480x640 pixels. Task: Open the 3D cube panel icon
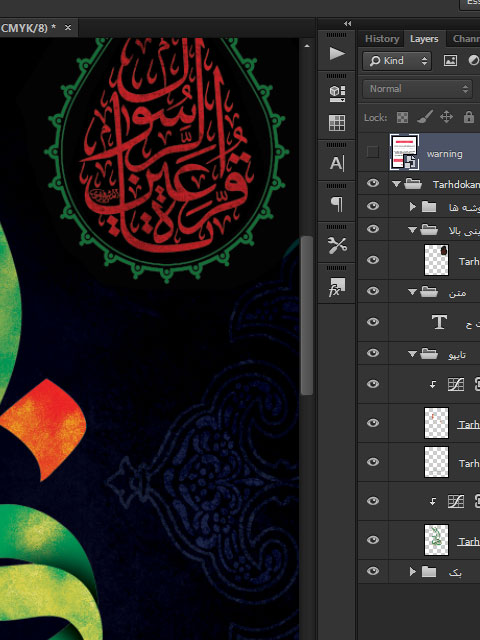coord(337,93)
